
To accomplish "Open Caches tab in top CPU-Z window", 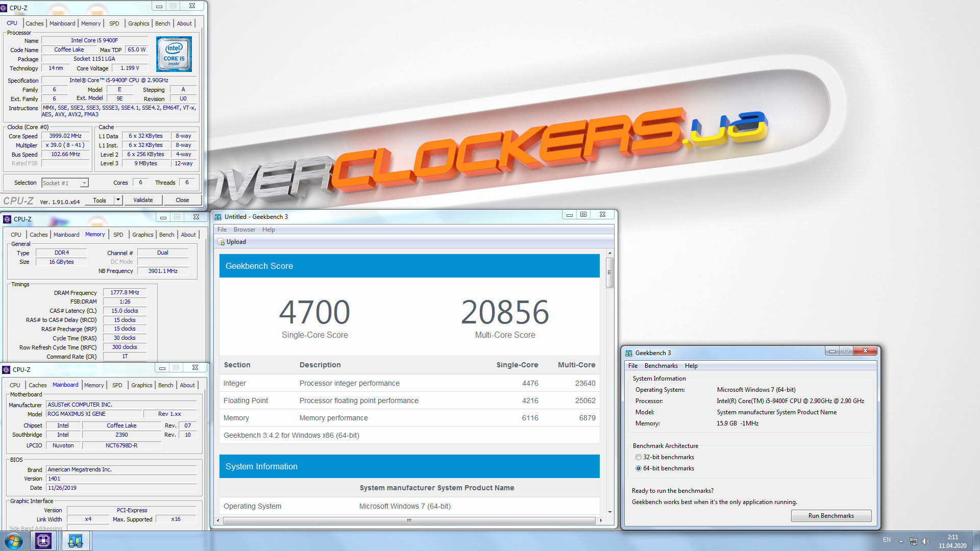I will click(35, 23).
